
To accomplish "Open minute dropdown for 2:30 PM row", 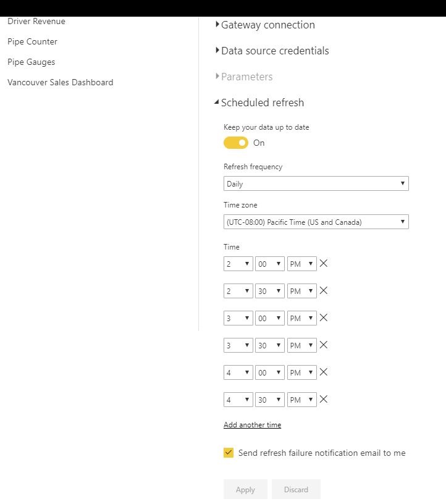I will point(270,291).
